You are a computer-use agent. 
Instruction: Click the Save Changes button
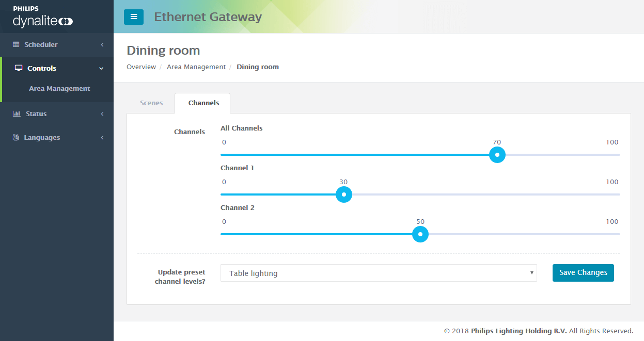click(583, 272)
